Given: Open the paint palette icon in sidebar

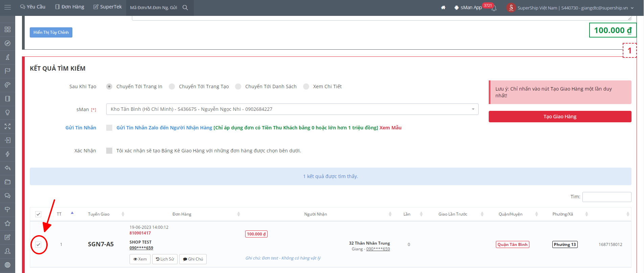Looking at the screenshot, I should (7, 85).
